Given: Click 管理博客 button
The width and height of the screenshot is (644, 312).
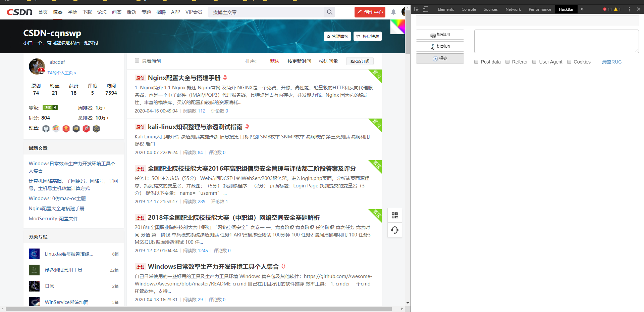Looking at the screenshot, I should (x=337, y=36).
